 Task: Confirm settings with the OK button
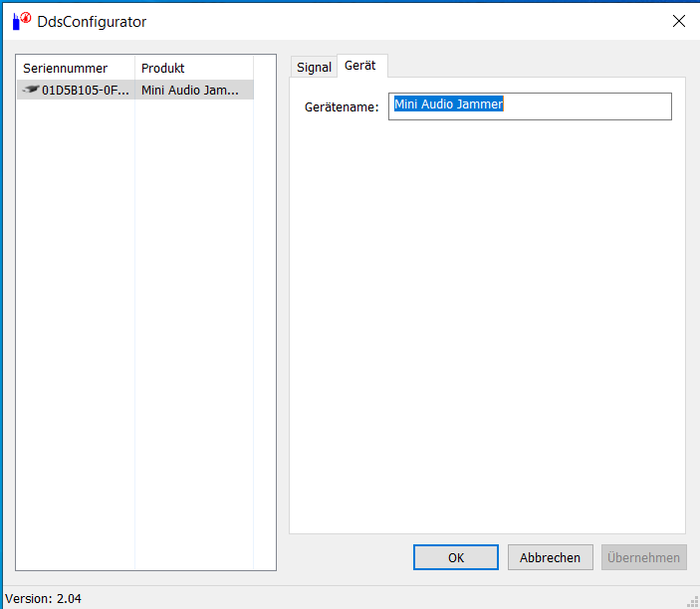(455, 557)
